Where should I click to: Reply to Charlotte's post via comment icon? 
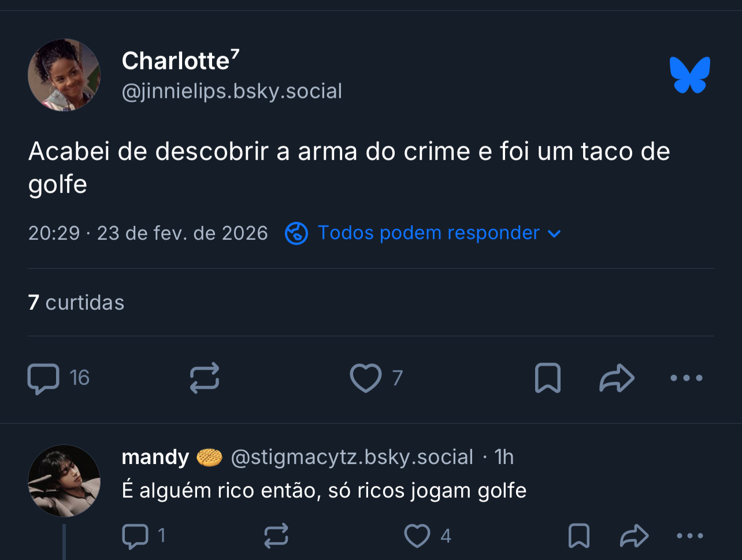tap(44, 378)
